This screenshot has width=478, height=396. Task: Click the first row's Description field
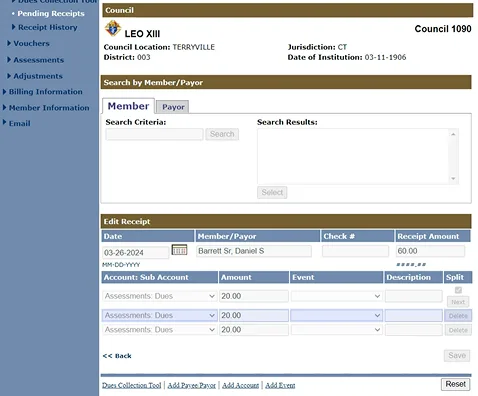(x=414, y=296)
